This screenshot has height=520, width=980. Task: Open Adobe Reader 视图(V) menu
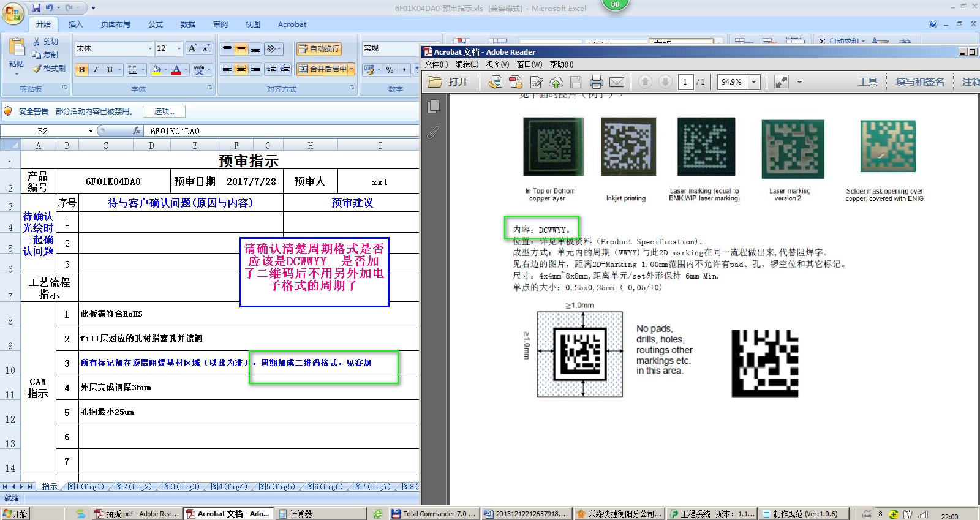click(497, 64)
